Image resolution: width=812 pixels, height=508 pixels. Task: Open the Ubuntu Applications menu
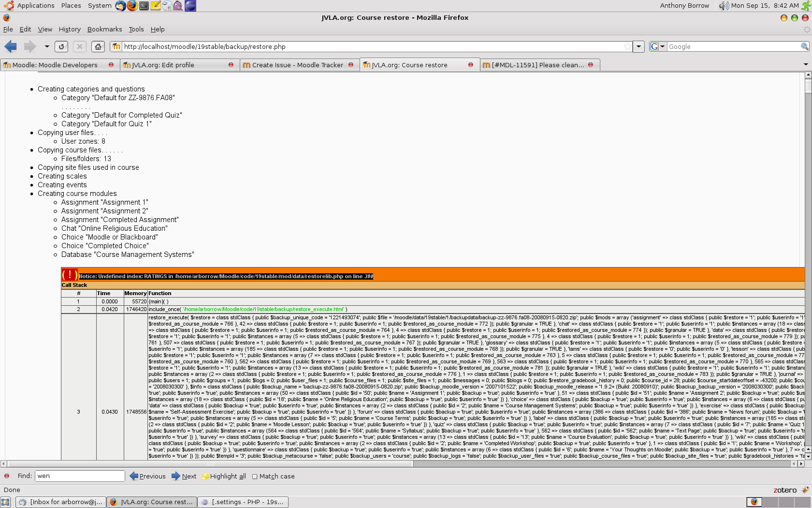(29, 6)
